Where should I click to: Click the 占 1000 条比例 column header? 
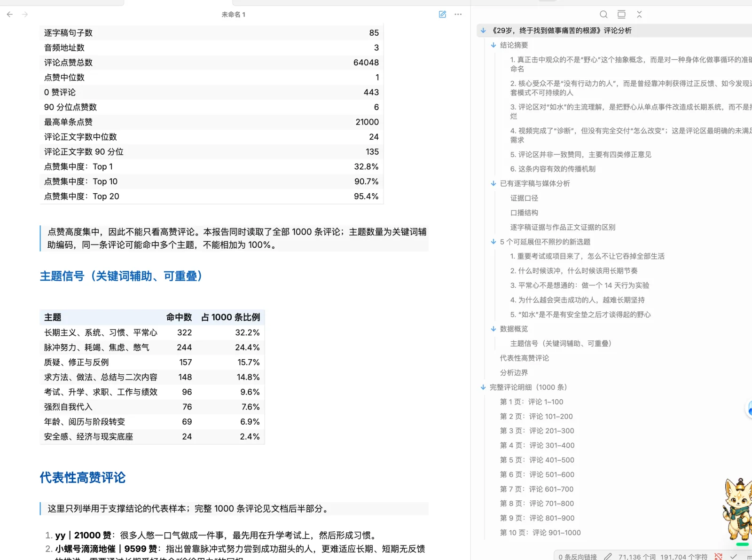click(x=230, y=317)
